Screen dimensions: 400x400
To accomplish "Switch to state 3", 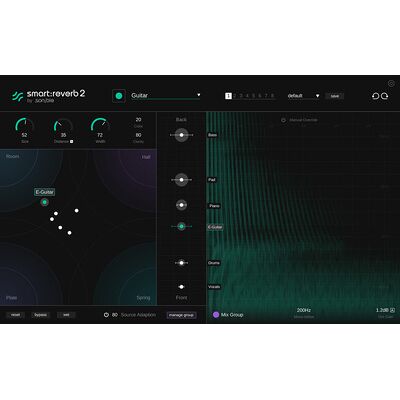I will [241, 96].
